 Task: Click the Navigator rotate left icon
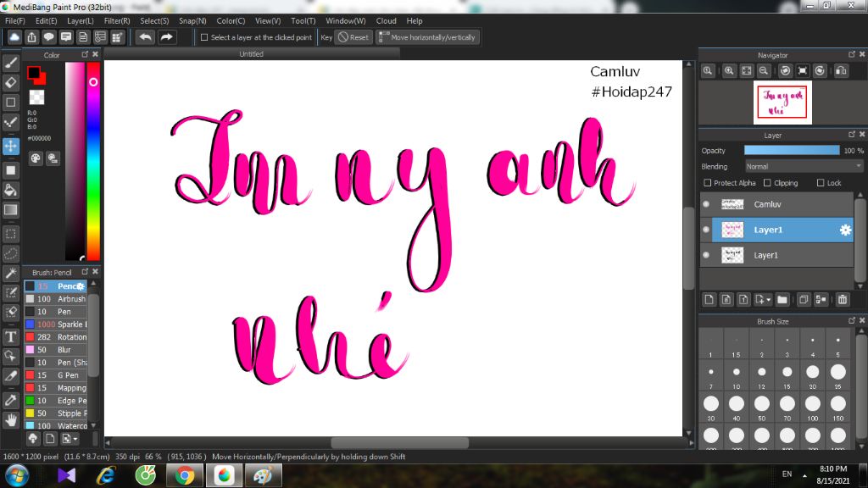786,71
